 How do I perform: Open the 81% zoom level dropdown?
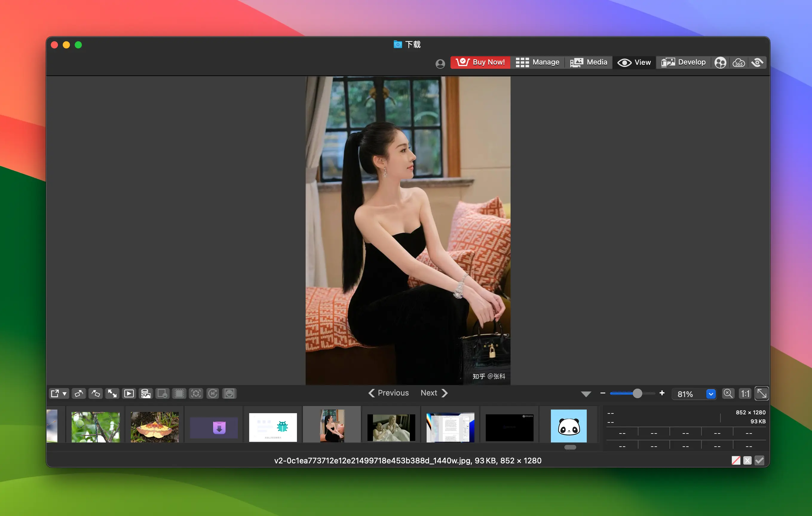710,394
